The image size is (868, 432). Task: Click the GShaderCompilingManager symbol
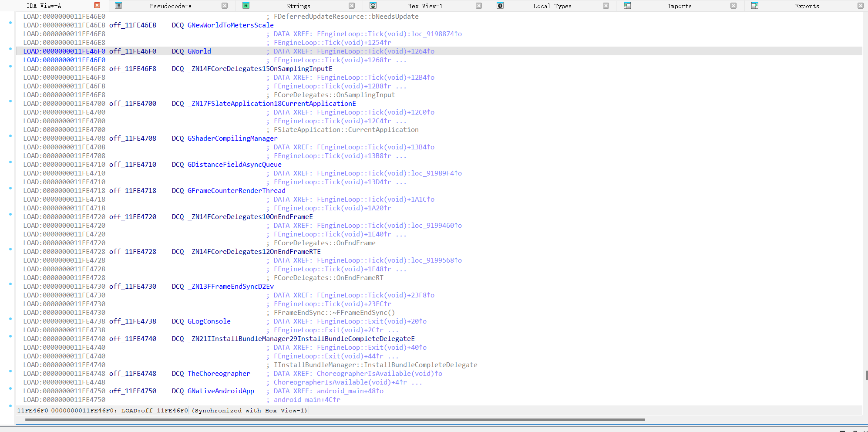click(x=232, y=138)
